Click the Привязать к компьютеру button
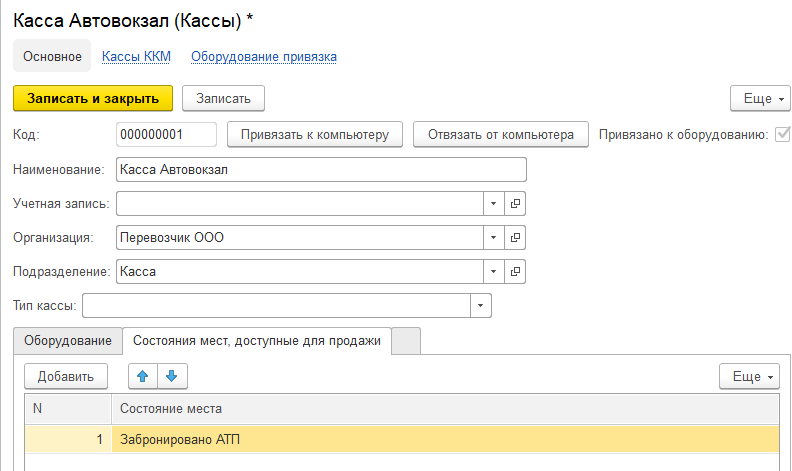Screen dimensions: 792x471 click(x=315, y=134)
